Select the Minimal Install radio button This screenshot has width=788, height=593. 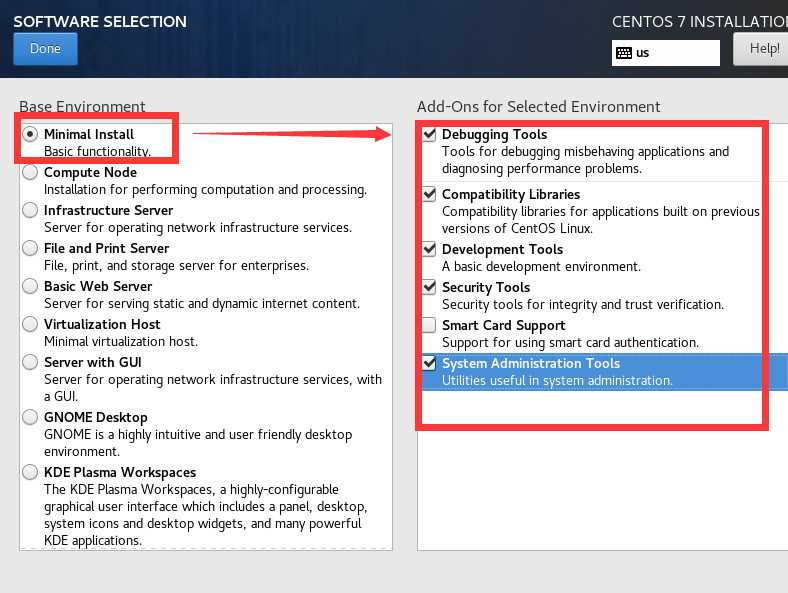pos(30,134)
